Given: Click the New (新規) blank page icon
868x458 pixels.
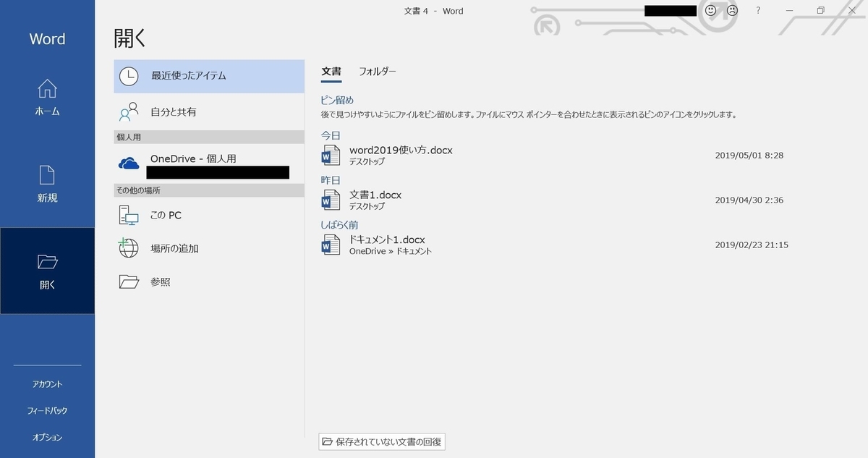Looking at the screenshot, I should pyautogui.click(x=47, y=175).
